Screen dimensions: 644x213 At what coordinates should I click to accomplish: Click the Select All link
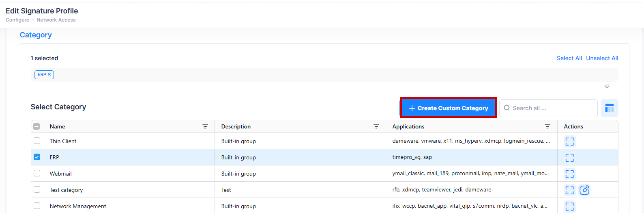[x=569, y=58]
